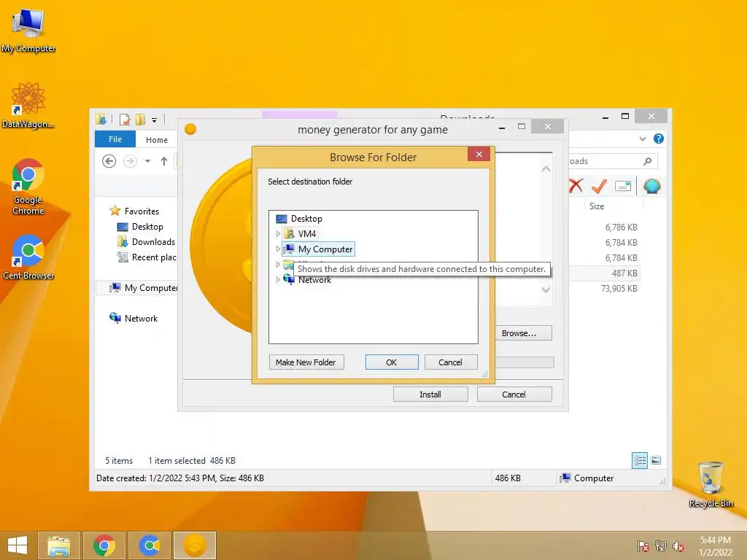Click Explorer's rename icon
This screenshot has height=560, width=747.
coord(623,186)
